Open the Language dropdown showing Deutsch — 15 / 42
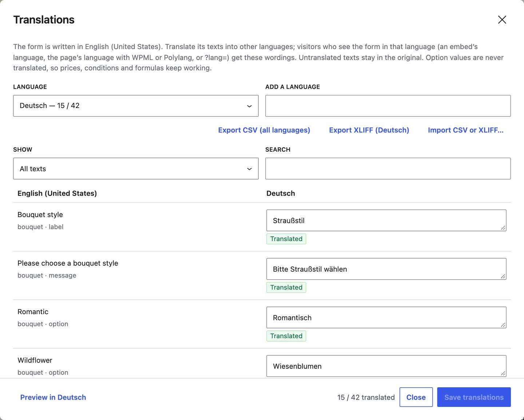524x420 pixels. coord(136,106)
